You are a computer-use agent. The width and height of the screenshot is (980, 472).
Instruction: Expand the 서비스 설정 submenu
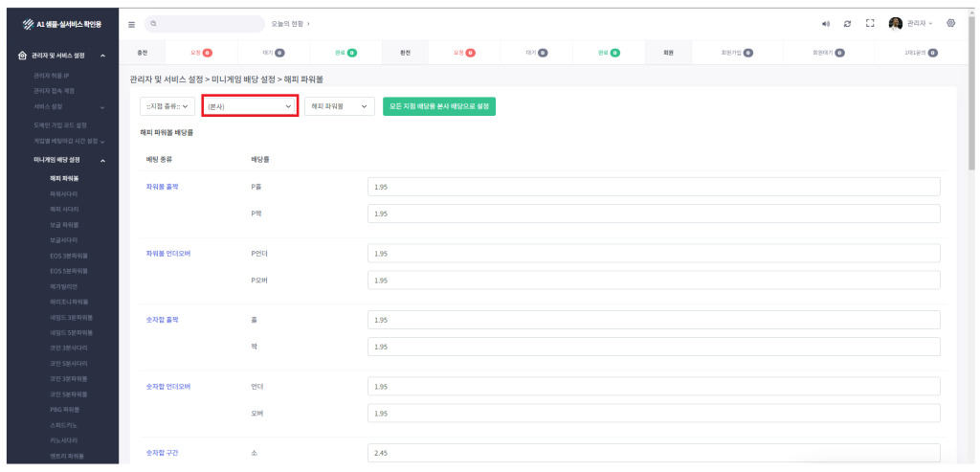click(102, 107)
